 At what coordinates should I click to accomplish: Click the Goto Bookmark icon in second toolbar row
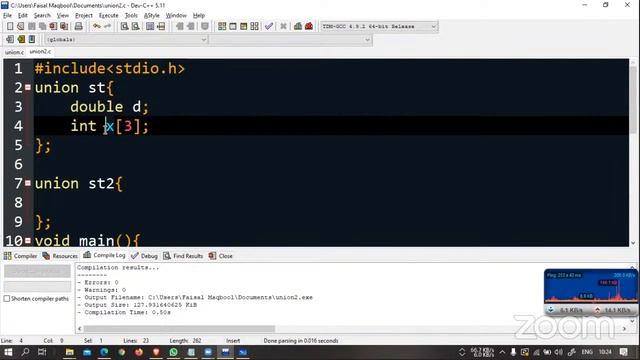click(x=32, y=39)
